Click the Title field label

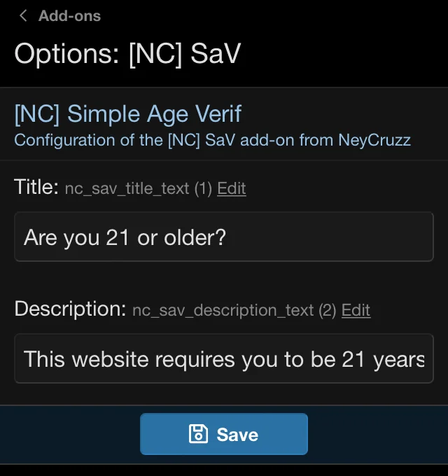(x=36, y=187)
